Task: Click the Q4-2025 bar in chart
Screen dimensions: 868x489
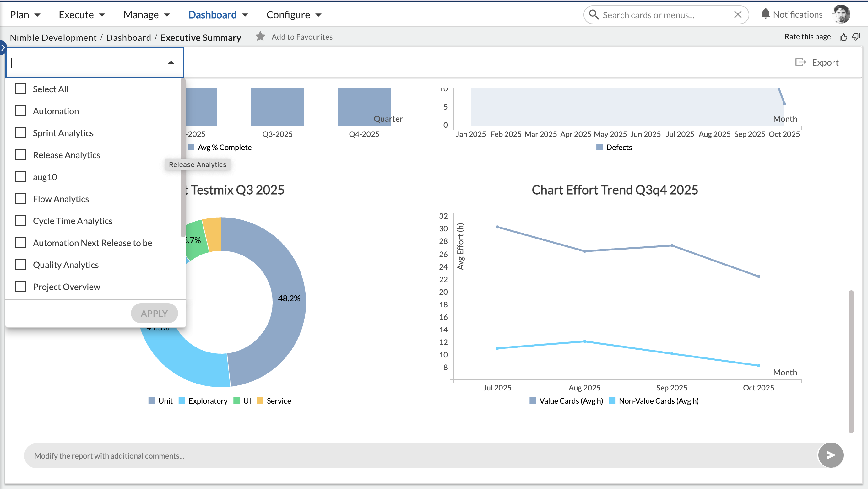Action: point(364,107)
